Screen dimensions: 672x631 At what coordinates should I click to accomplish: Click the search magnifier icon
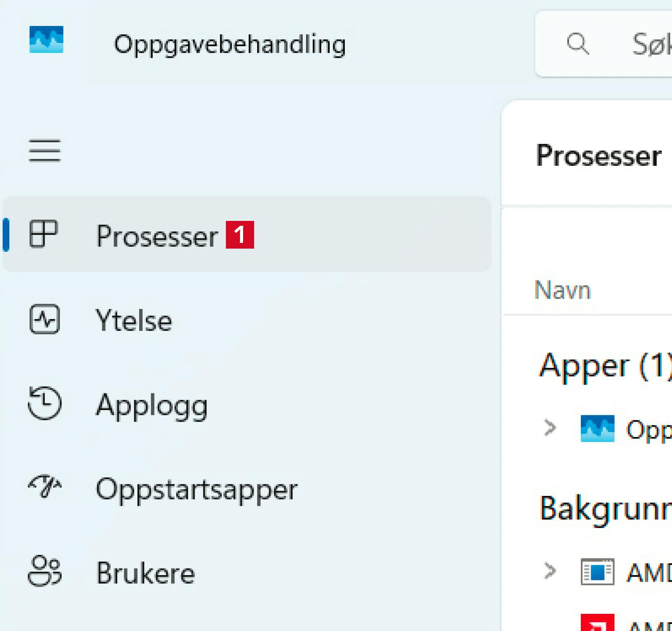pyautogui.click(x=577, y=44)
